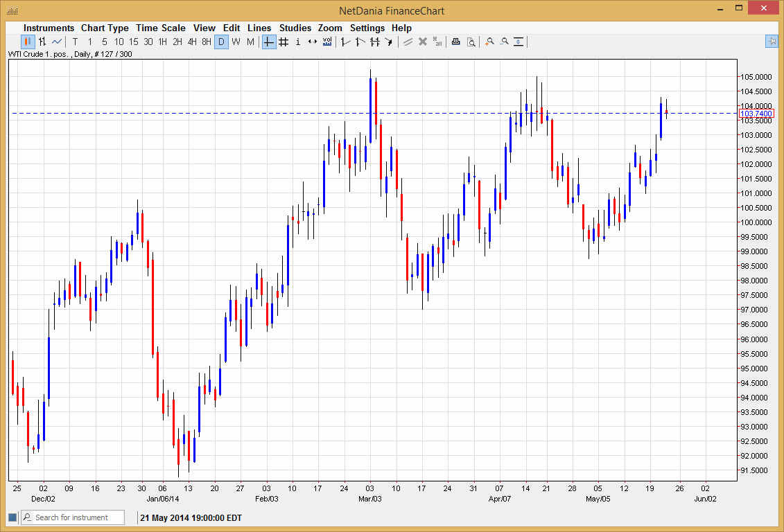
Task: Open the Time Scale menu
Action: tap(160, 28)
